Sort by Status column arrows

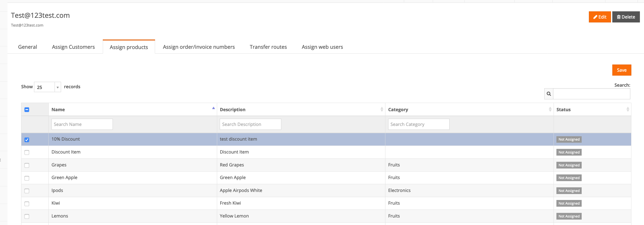pos(628,109)
